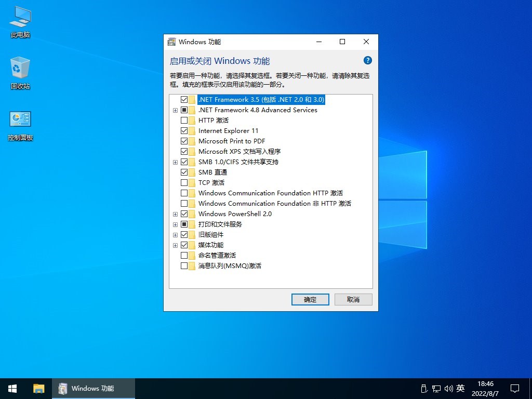This screenshot has height=399, width=532.
Task: Open 此电脑 desktop icon
Action: tap(19, 22)
